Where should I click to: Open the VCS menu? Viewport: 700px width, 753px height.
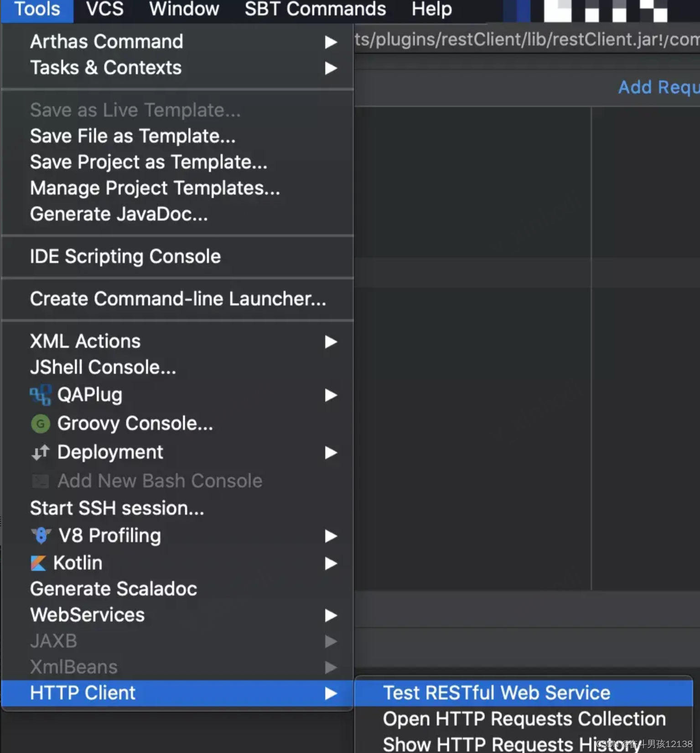click(x=105, y=9)
